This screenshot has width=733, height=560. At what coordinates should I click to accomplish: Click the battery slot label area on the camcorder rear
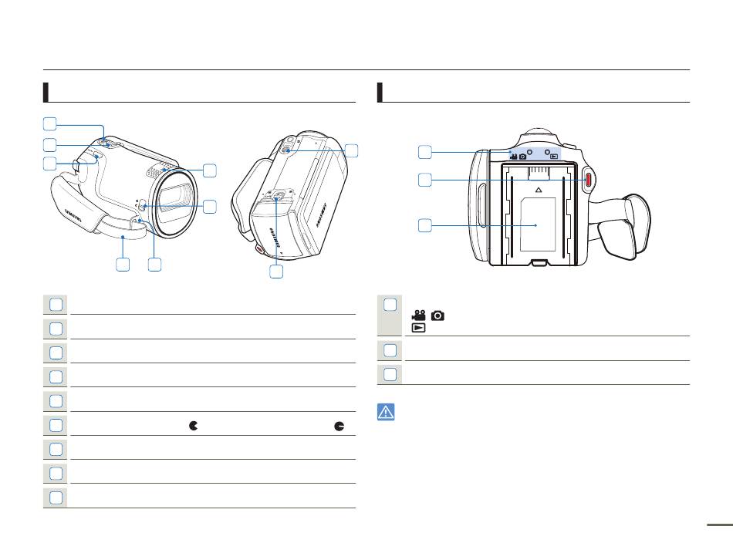tap(538, 224)
